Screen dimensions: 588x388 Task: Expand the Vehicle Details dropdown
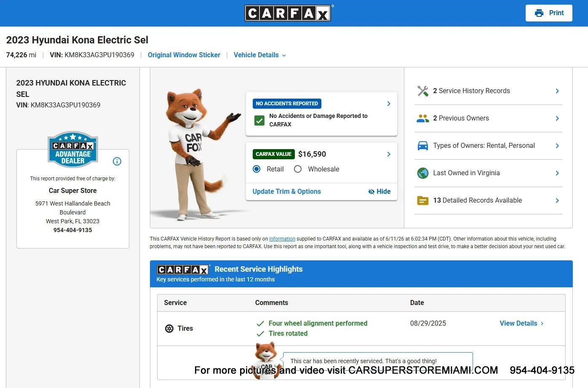click(259, 55)
